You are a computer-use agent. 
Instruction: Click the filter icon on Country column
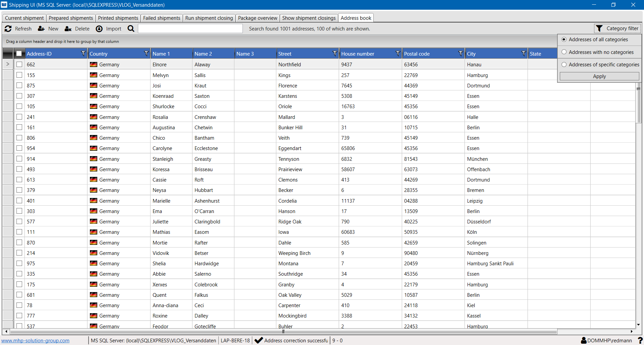(146, 54)
